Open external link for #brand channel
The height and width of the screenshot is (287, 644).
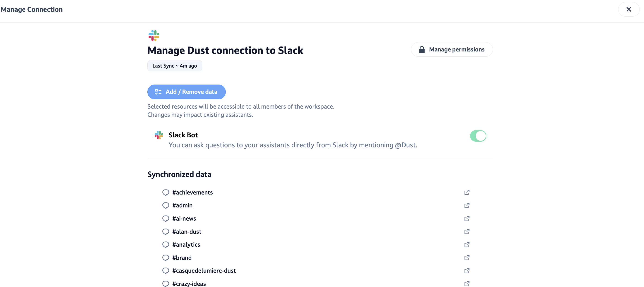point(467,258)
